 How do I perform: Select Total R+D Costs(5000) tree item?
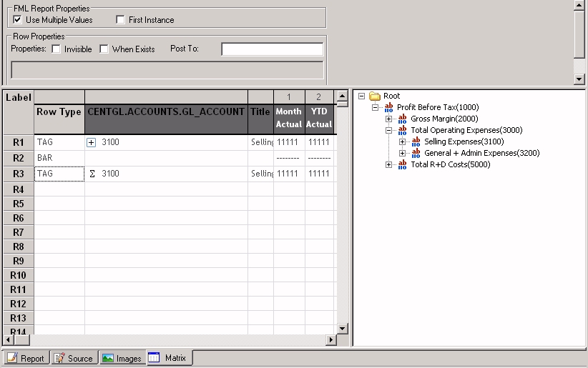pos(451,164)
